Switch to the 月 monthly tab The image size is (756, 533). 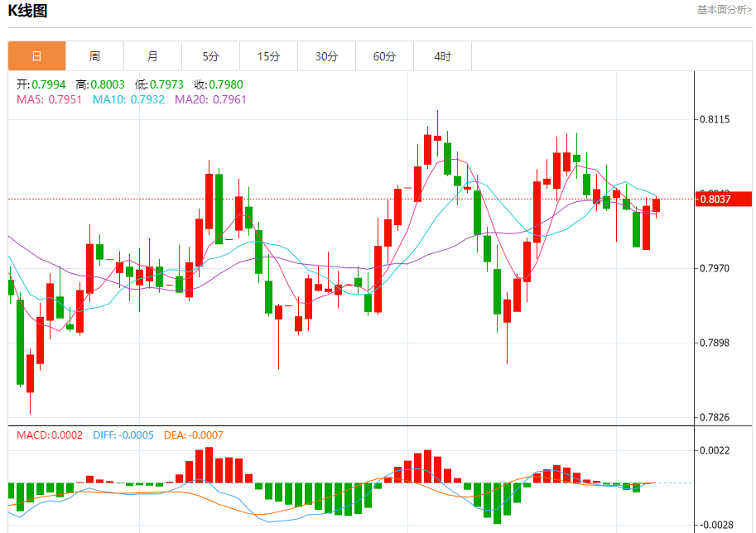[152, 56]
